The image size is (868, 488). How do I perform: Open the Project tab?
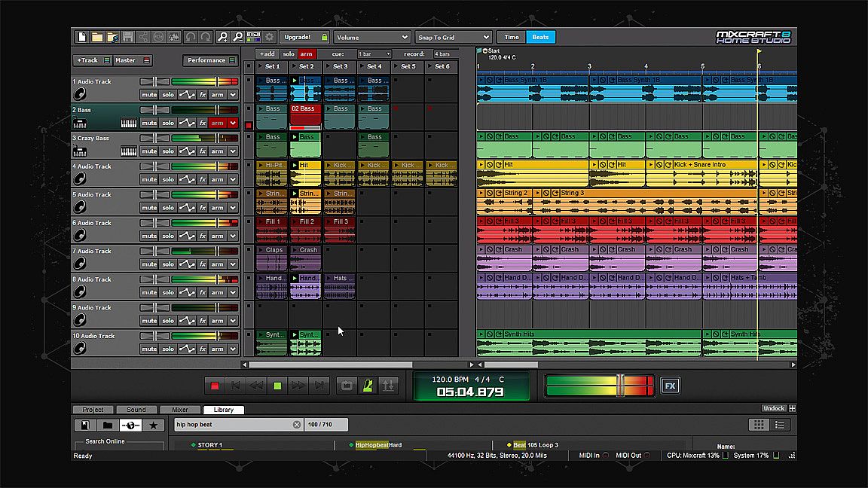[x=93, y=410]
